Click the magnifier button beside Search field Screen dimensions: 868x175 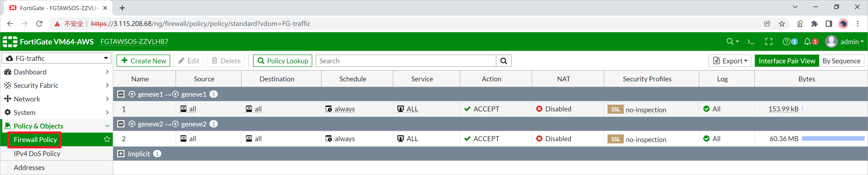coord(503,61)
